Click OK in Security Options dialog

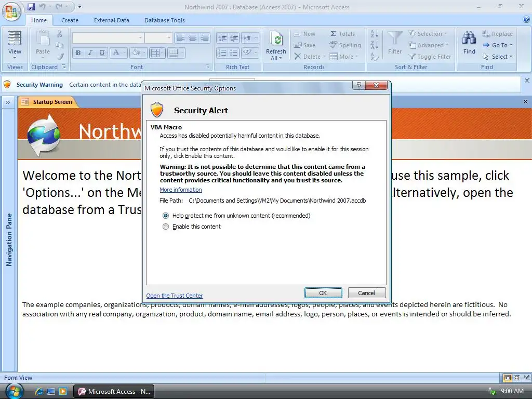[323, 293]
